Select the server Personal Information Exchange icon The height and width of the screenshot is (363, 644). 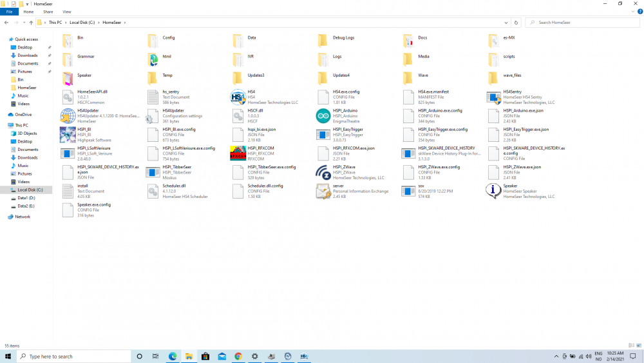click(x=323, y=191)
